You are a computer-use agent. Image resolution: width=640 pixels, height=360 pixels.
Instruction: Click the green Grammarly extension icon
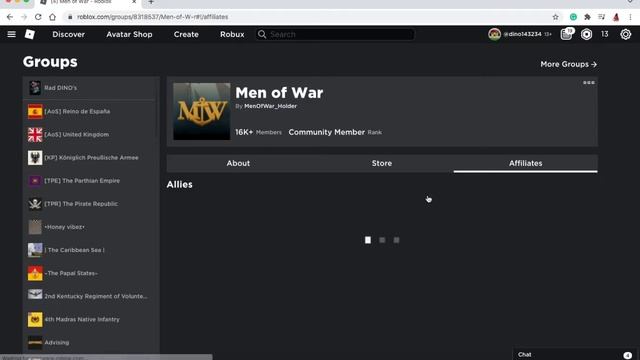coord(573,17)
